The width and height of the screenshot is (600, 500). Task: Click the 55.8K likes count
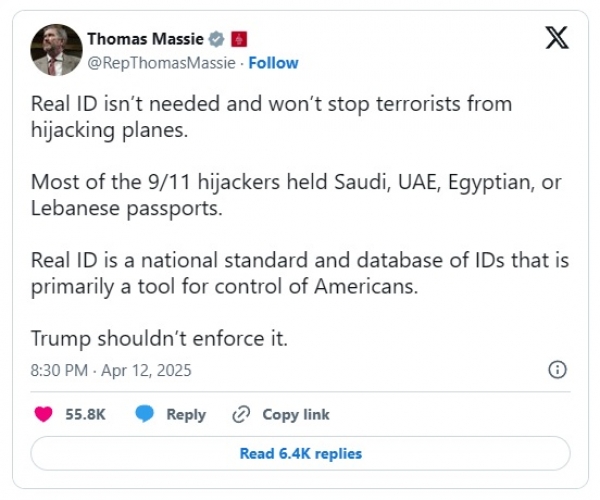click(x=85, y=414)
